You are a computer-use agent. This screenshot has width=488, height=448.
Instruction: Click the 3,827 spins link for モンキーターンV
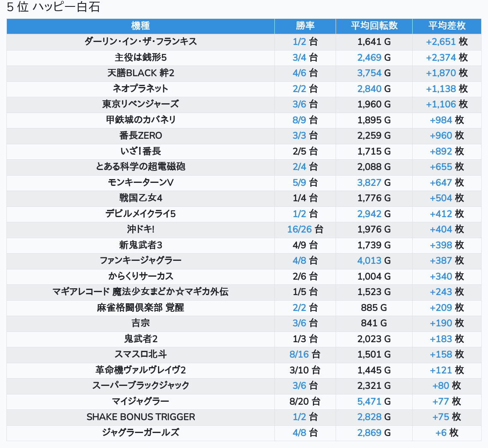pyautogui.click(x=369, y=182)
